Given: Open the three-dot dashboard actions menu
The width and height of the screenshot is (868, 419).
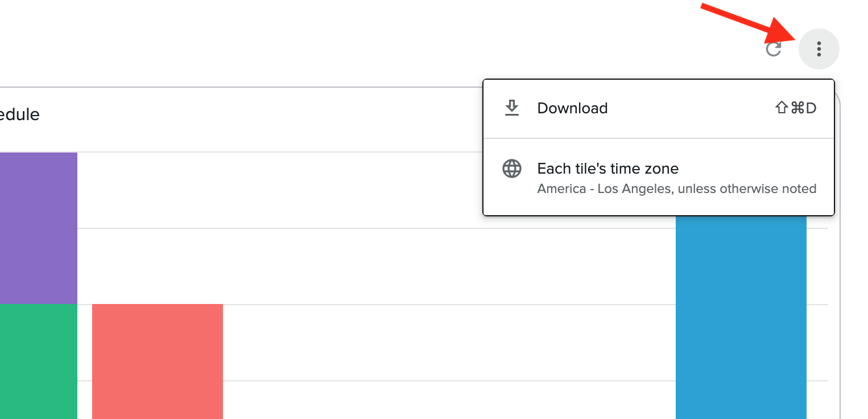Looking at the screenshot, I should (819, 49).
